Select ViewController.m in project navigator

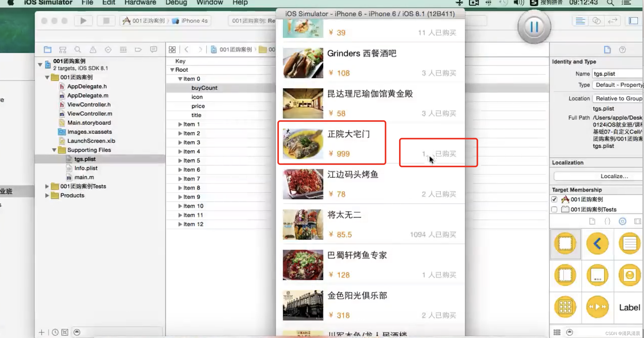pyautogui.click(x=90, y=114)
